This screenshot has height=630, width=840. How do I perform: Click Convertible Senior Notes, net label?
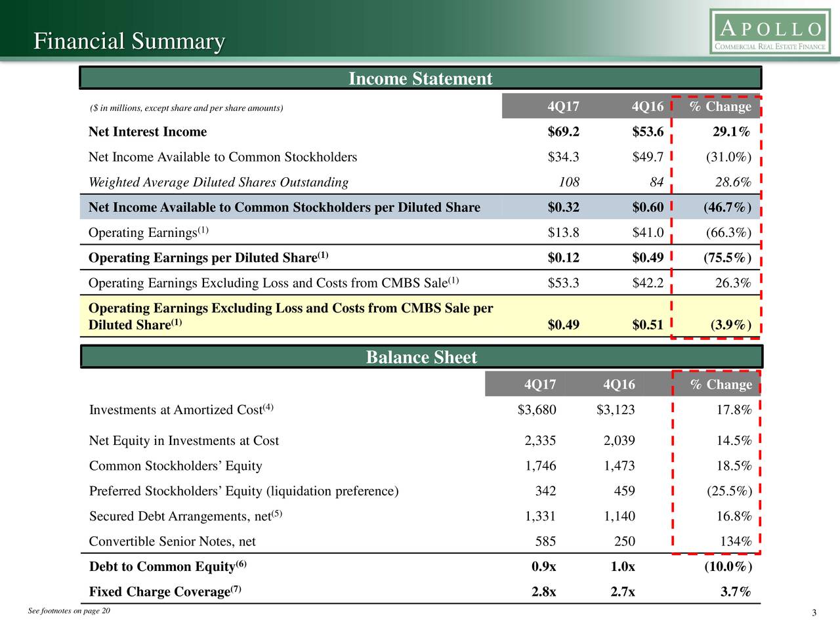tap(173, 541)
